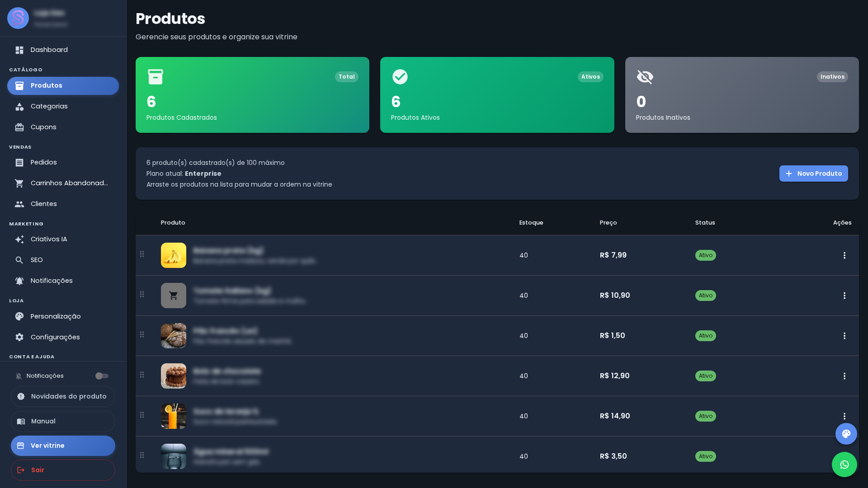Click the Novo Produto button

[x=813, y=174]
